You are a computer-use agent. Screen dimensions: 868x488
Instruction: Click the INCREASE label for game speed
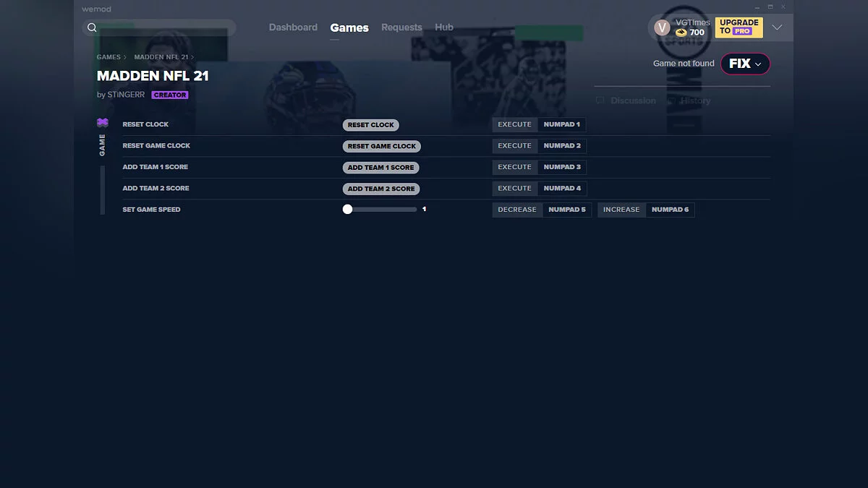tap(621, 210)
